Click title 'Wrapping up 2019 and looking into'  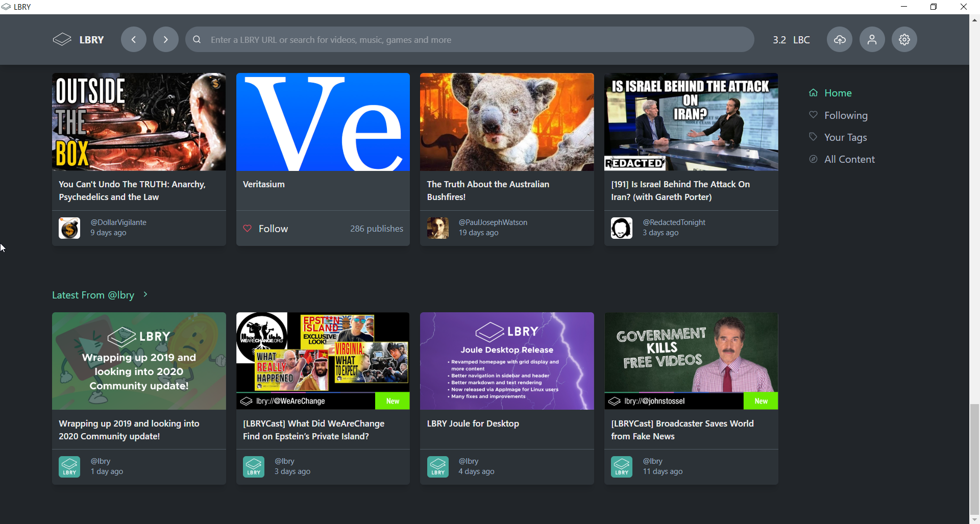(x=129, y=430)
